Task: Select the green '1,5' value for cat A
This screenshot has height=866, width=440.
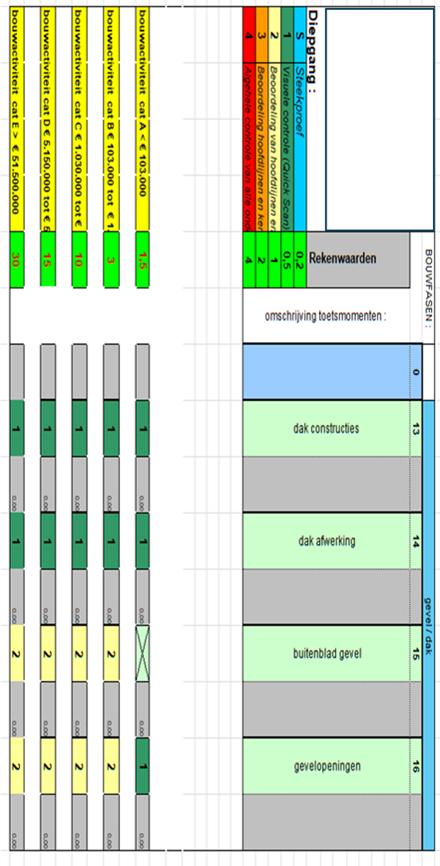Action: (142, 260)
